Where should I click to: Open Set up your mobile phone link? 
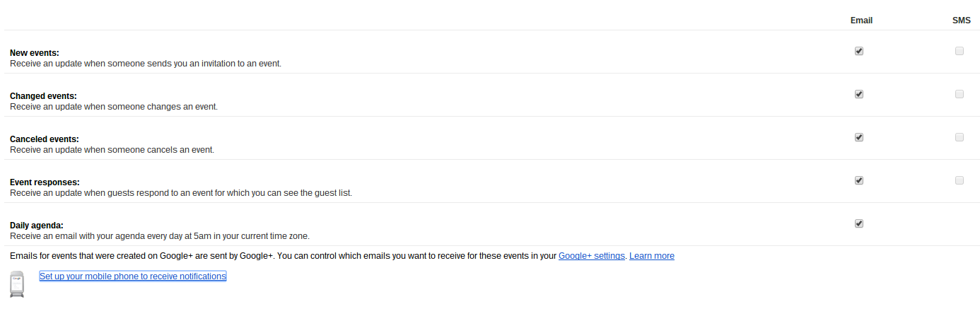pyautogui.click(x=133, y=276)
